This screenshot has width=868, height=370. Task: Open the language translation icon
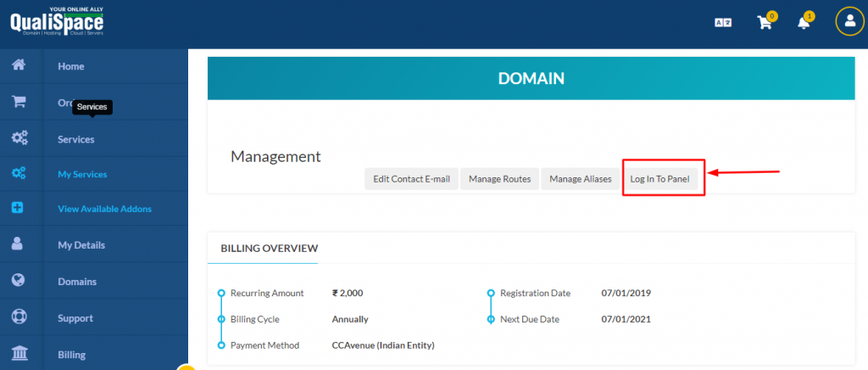coord(723,23)
